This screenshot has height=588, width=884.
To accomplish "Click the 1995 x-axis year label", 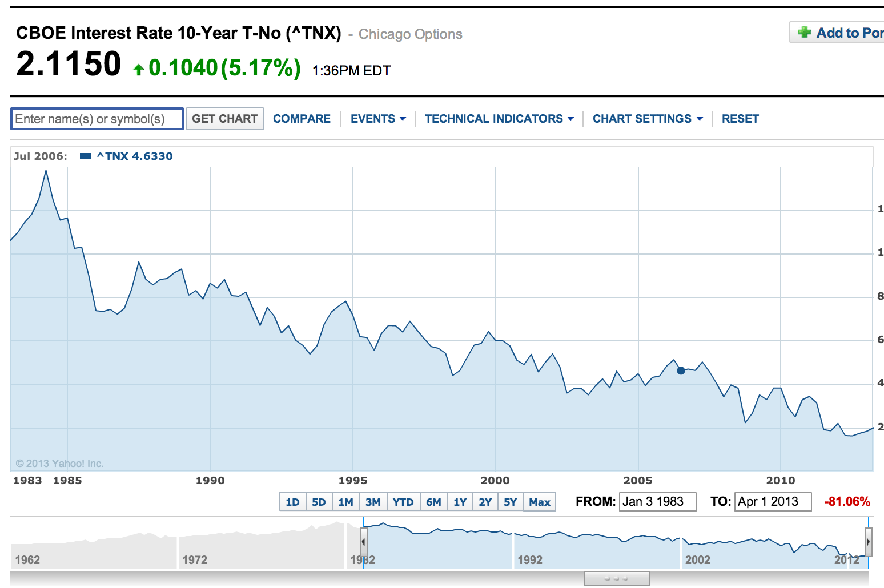I will (352, 481).
